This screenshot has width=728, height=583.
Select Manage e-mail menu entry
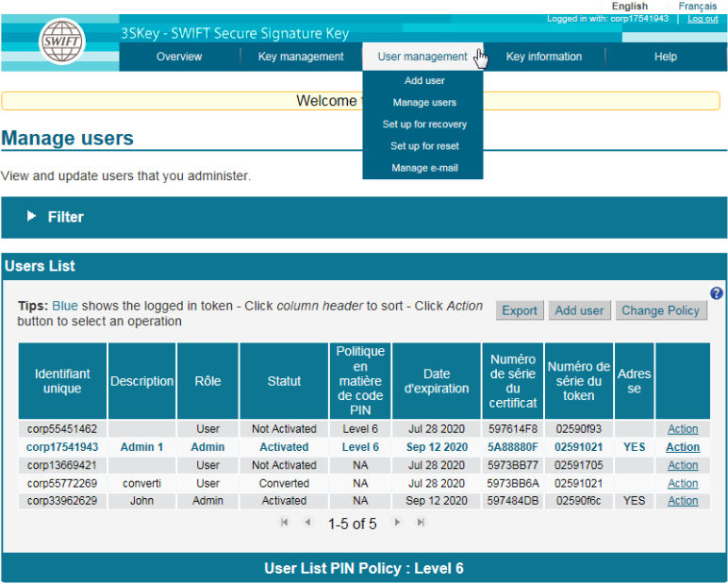pyautogui.click(x=424, y=168)
